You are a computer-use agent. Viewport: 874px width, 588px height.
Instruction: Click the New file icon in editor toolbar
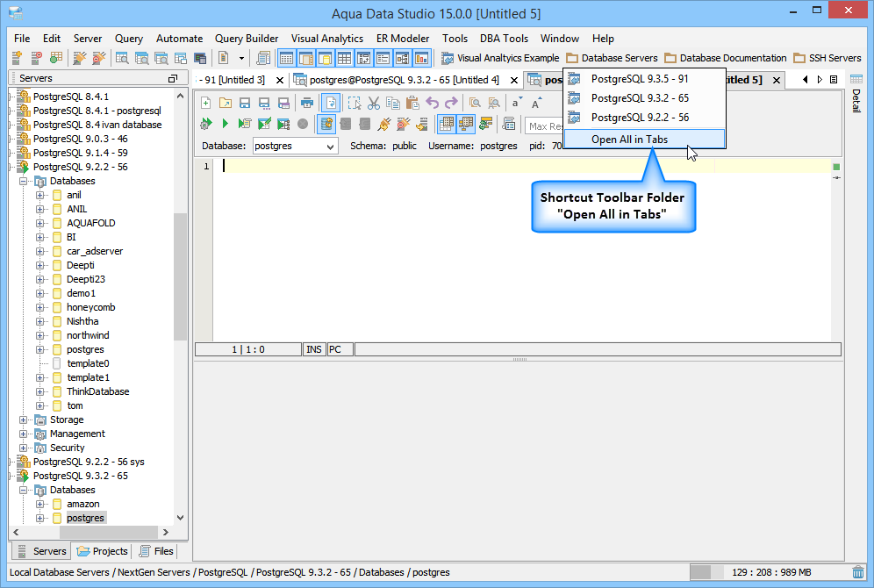205,103
